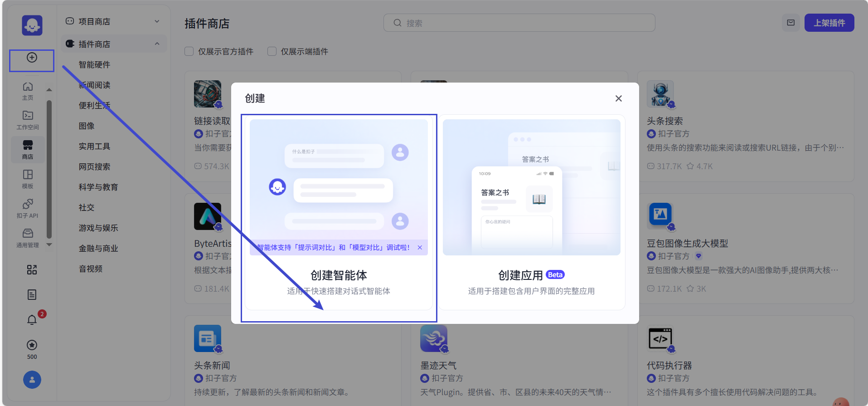Open the 代码执行器 title
This screenshot has width=868, height=406.
(x=669, y=365)
